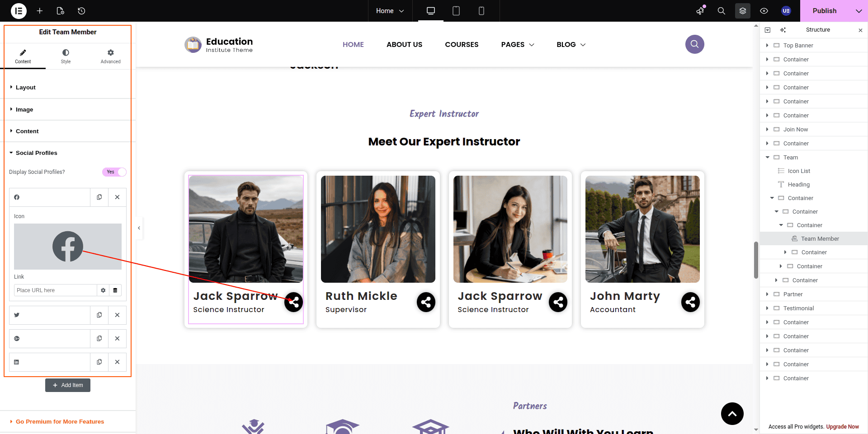This screenshot has height=434, width=868.
Task: Open the finder search icon in top bar
Action: click(x=721, y=11)
